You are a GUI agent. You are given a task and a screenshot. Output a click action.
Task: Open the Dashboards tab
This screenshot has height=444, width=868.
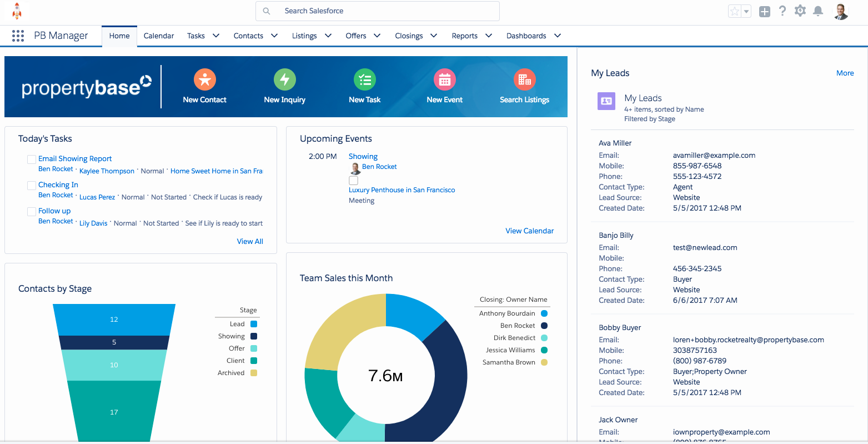pos(526,36)
